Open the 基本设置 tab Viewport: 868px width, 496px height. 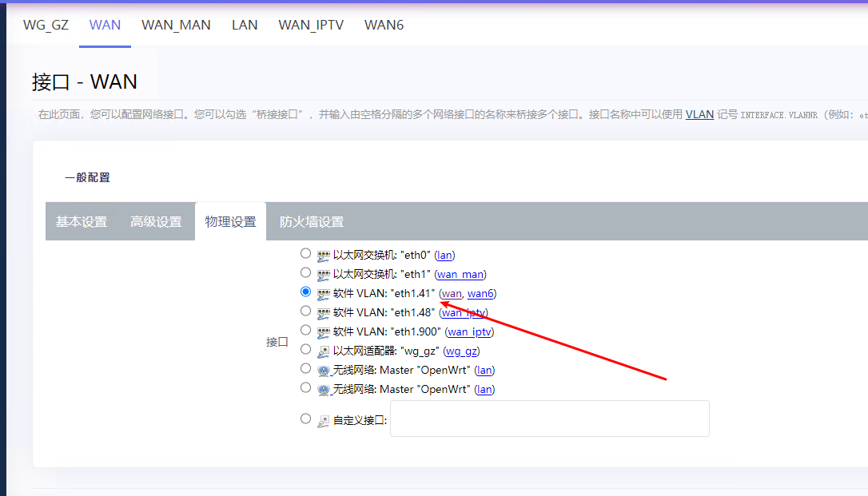[x=82, y=222]
